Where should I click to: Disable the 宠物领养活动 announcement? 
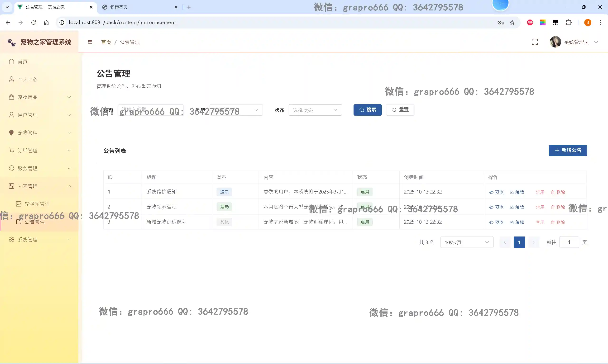[540, 207]
